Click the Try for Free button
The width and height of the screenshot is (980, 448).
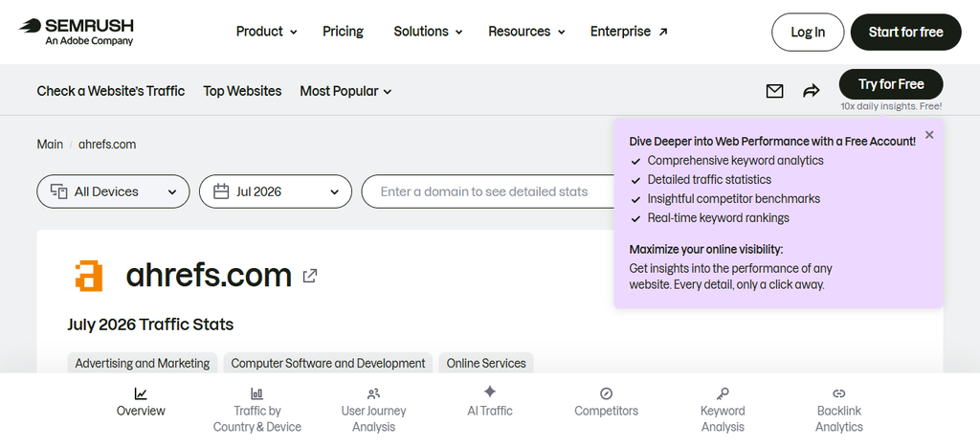click(x=891, y=84)
